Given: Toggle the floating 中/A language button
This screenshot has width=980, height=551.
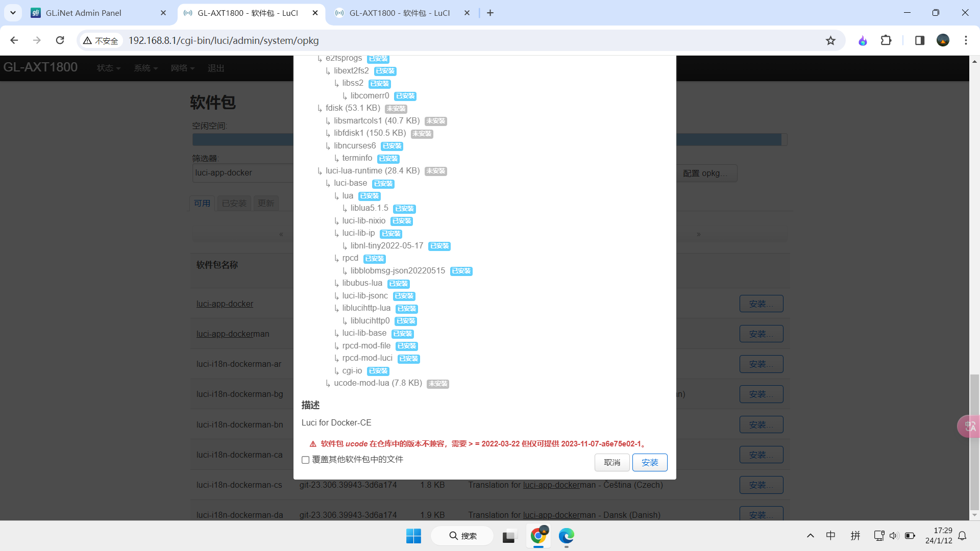Looking at the screenshot, I should click(x=968, y=426).
